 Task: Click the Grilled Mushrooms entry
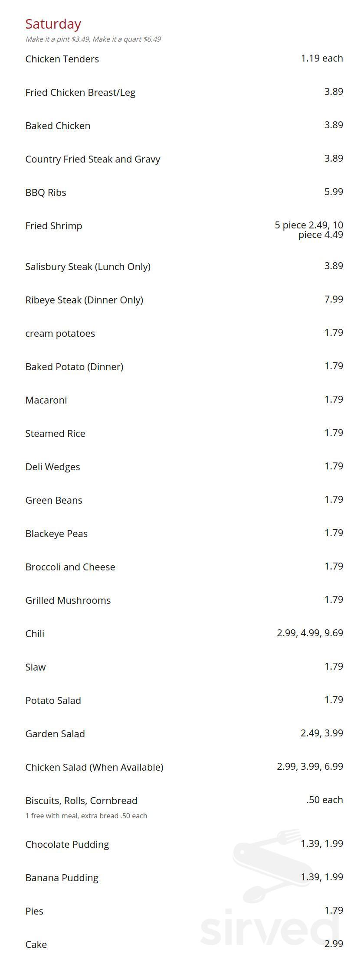68,600
